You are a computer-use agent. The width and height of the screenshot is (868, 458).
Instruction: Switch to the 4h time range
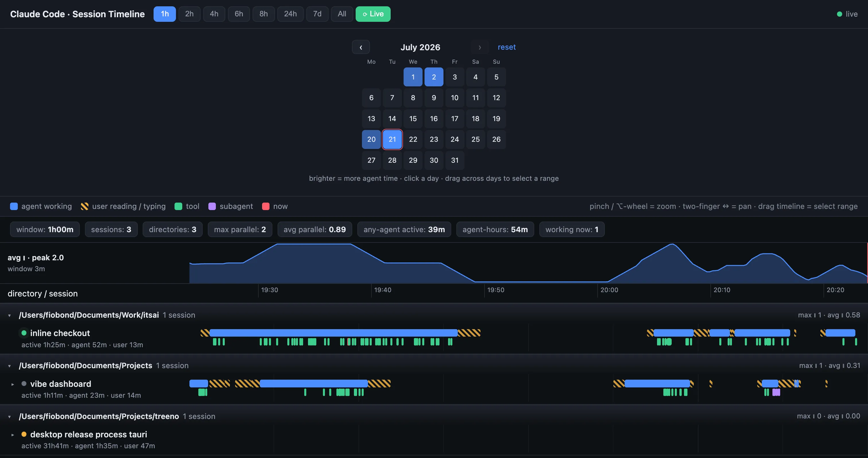point(214,14)
